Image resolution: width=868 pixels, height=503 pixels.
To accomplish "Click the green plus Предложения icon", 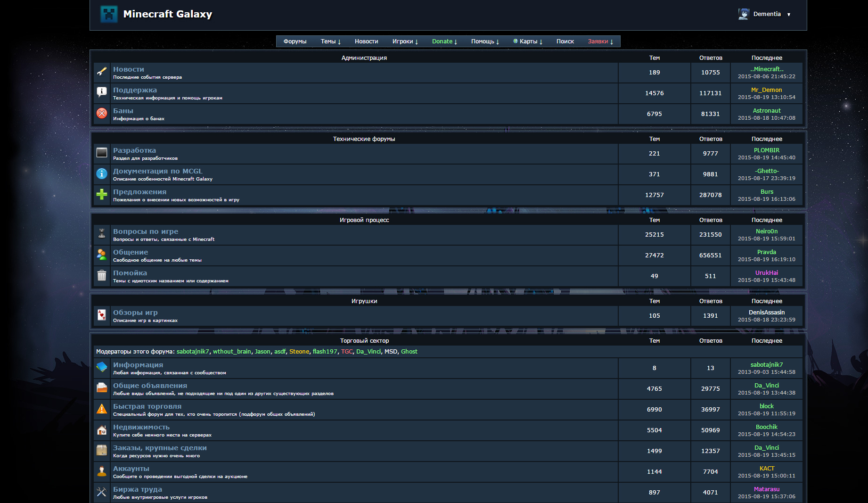I will pos(102,194).
